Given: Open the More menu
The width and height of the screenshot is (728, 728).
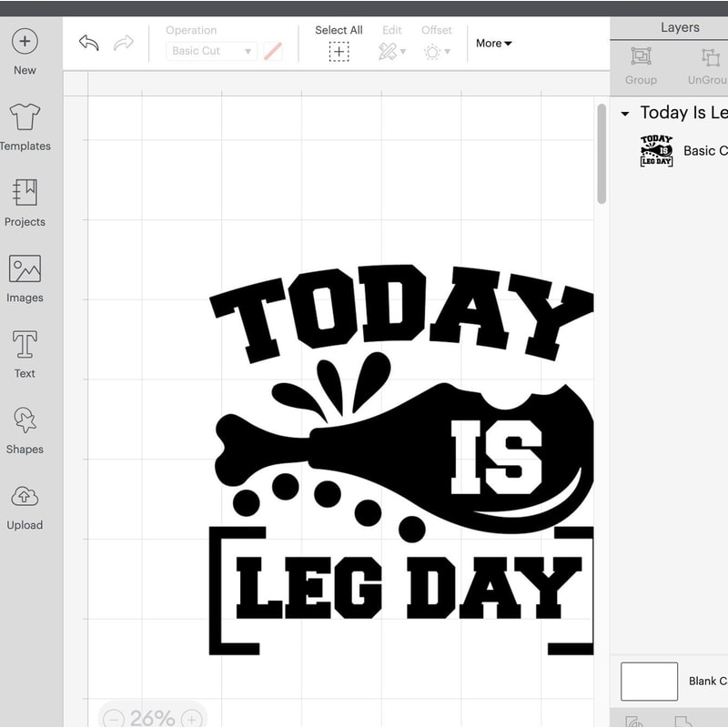Looking at the screenshot, I should 494,43.
